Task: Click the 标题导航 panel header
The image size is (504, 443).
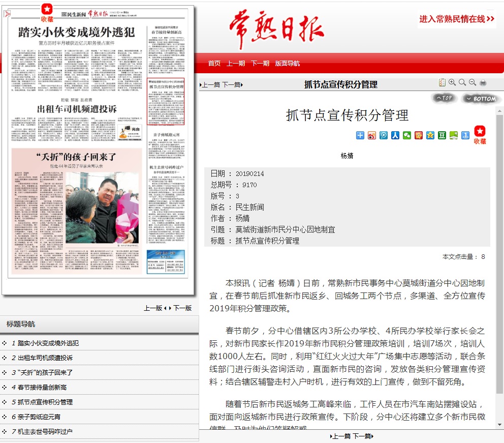Action: (x=99, y=324)
